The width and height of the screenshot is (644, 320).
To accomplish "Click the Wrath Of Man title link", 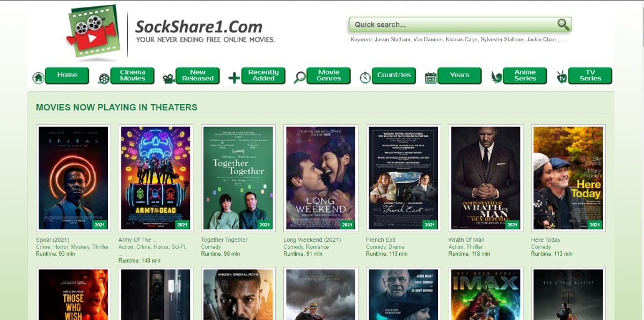I will pos(466,240).
